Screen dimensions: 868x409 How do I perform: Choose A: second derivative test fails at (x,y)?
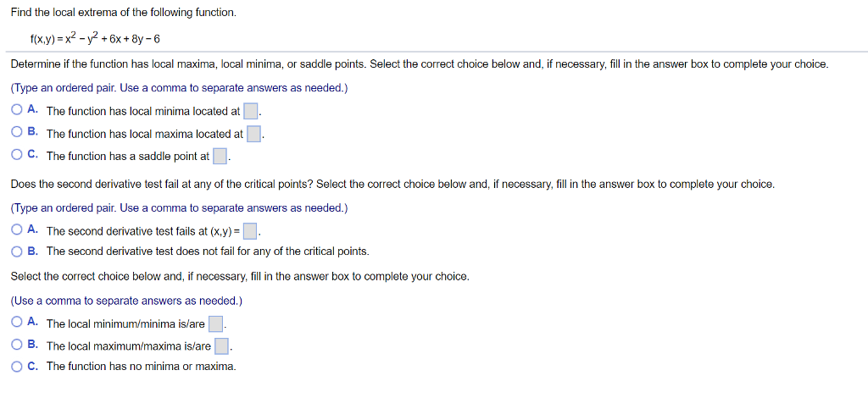click(x=17, y=229)
